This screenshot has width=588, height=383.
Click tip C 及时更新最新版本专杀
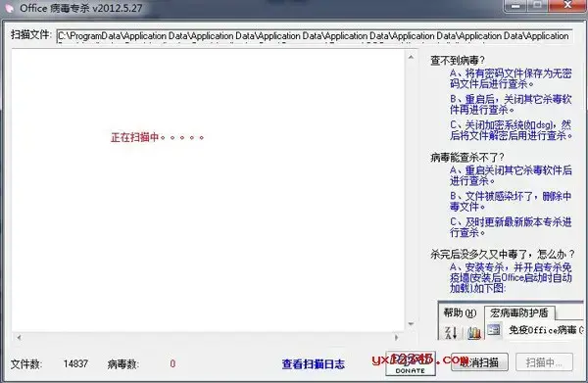tap(511, 227)
